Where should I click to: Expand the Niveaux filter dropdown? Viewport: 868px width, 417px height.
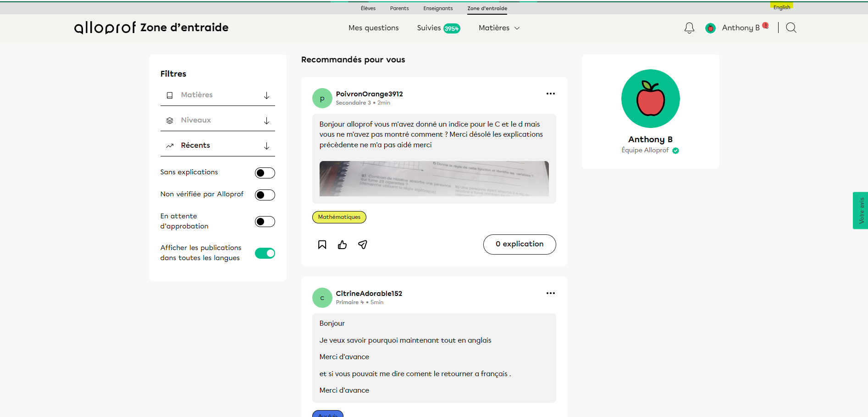click(x=218, y=120)
